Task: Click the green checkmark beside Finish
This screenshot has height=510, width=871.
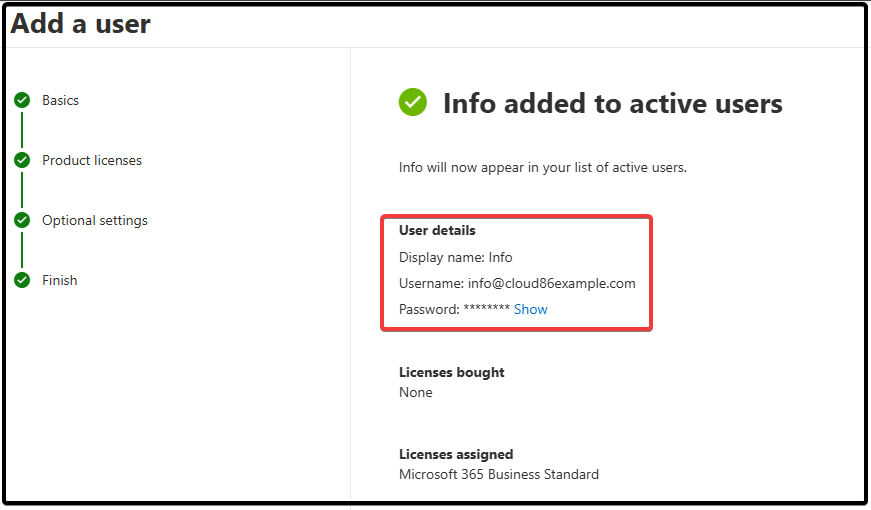Action: (22, 280)
